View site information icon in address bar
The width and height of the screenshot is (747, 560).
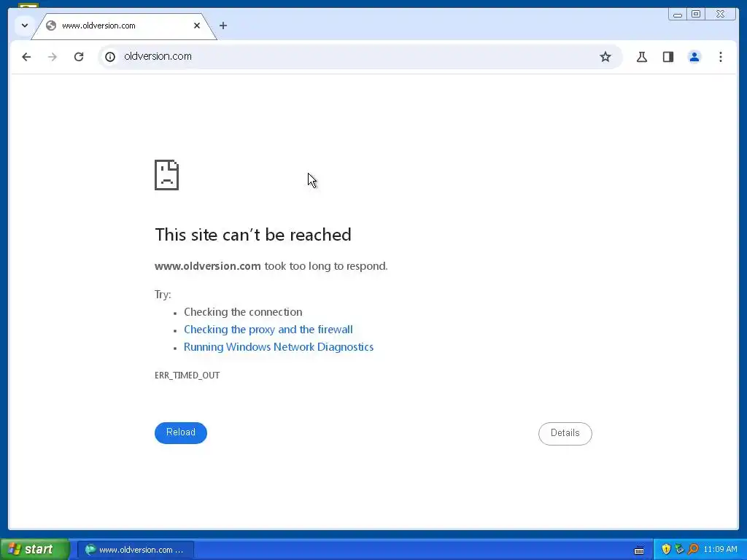[x=110, y=57]
